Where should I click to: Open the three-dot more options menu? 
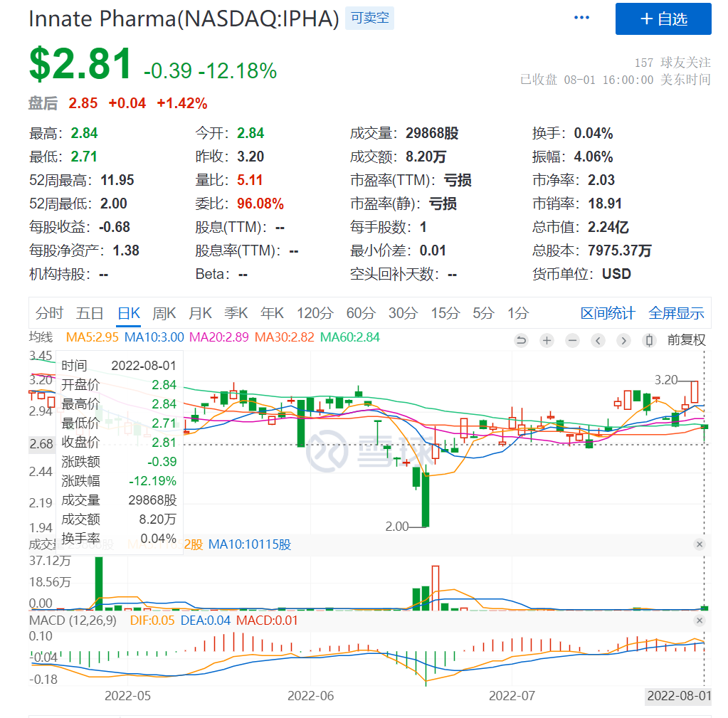(581, 18)
